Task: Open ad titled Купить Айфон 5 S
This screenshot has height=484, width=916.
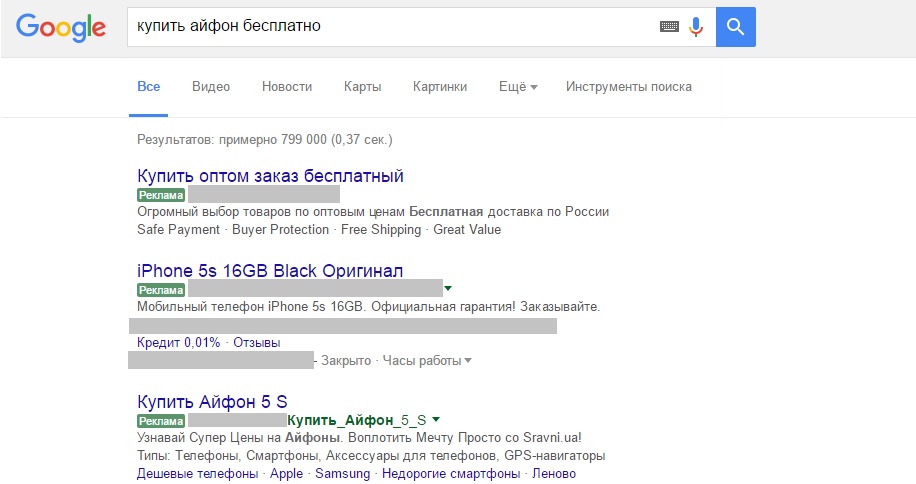Action: tap(212, 402)
